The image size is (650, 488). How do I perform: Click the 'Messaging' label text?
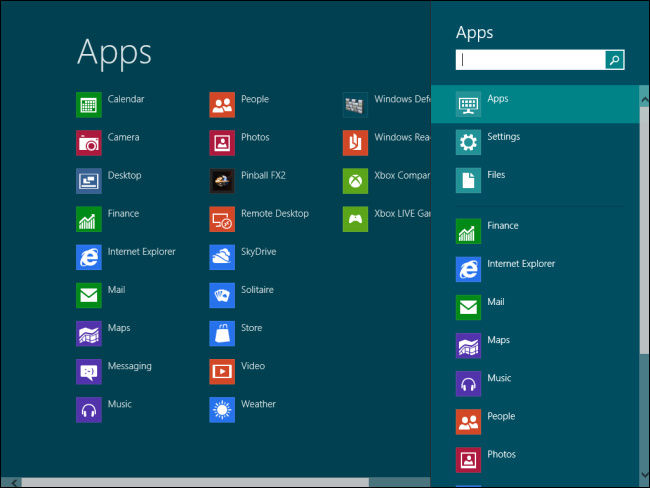click(x=130, y=366)
